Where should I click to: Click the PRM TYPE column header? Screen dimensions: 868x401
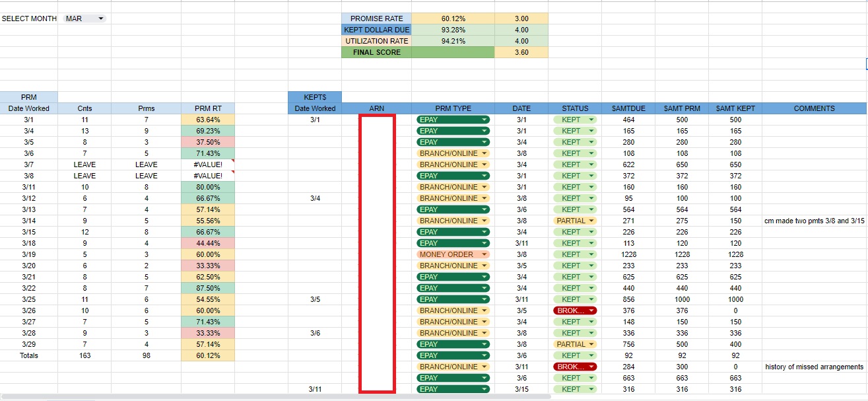[453, 108]
